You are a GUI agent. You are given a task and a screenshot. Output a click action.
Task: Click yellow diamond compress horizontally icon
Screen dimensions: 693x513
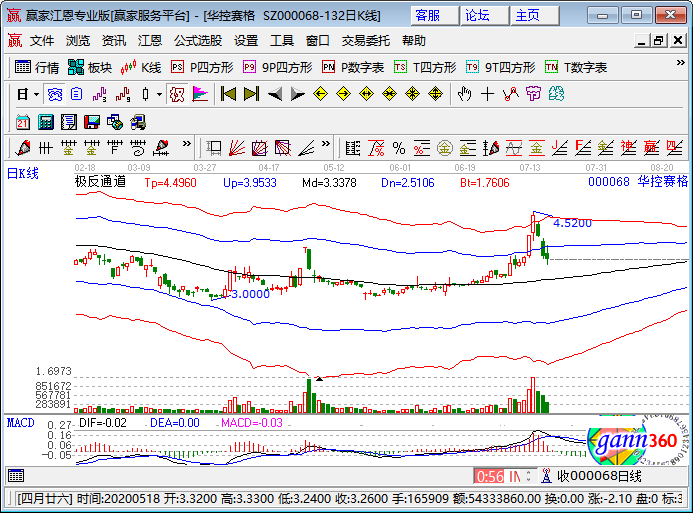(x=389, y=94)
